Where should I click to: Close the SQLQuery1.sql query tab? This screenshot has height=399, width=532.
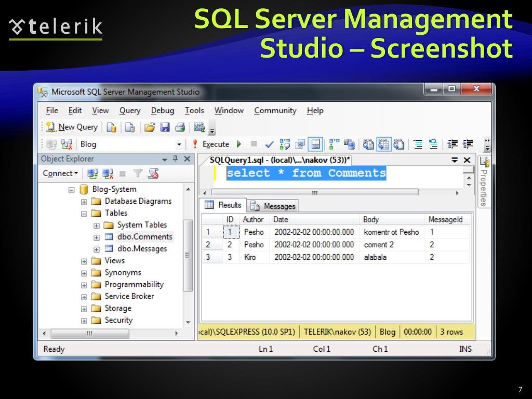click(467, 160)
